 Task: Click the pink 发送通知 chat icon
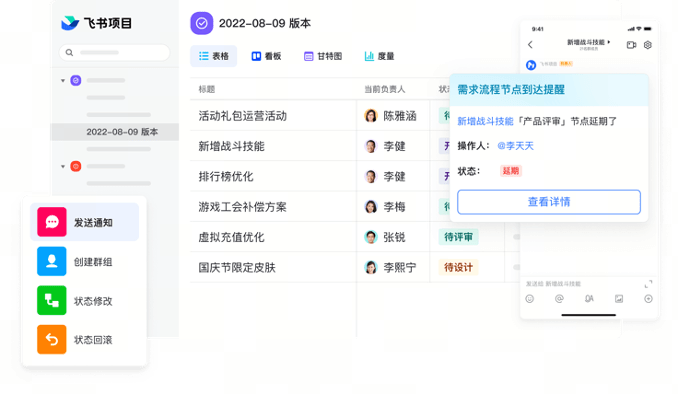tap(52, 222)
